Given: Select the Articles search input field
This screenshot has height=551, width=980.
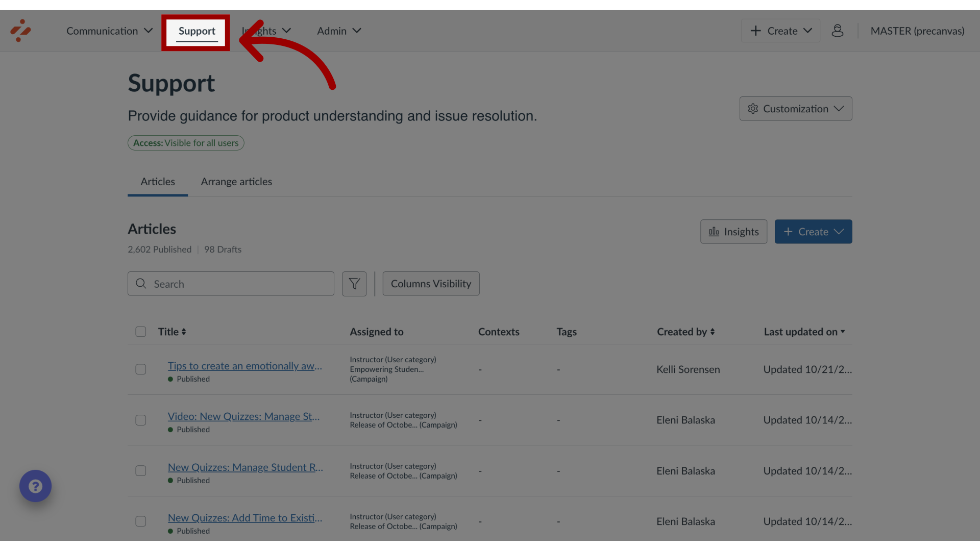Looking at the screenshot, I should (x=231, y=283).
